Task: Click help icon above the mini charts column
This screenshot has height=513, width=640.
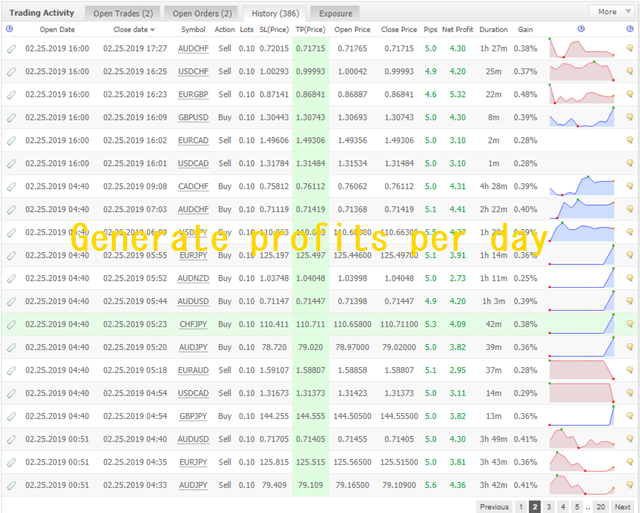Action: pos(581,29)
